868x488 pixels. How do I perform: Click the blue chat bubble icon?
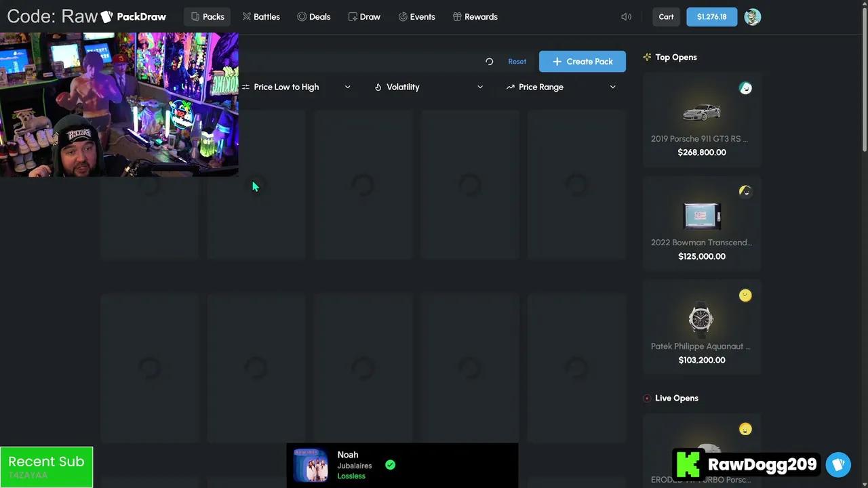838,465
